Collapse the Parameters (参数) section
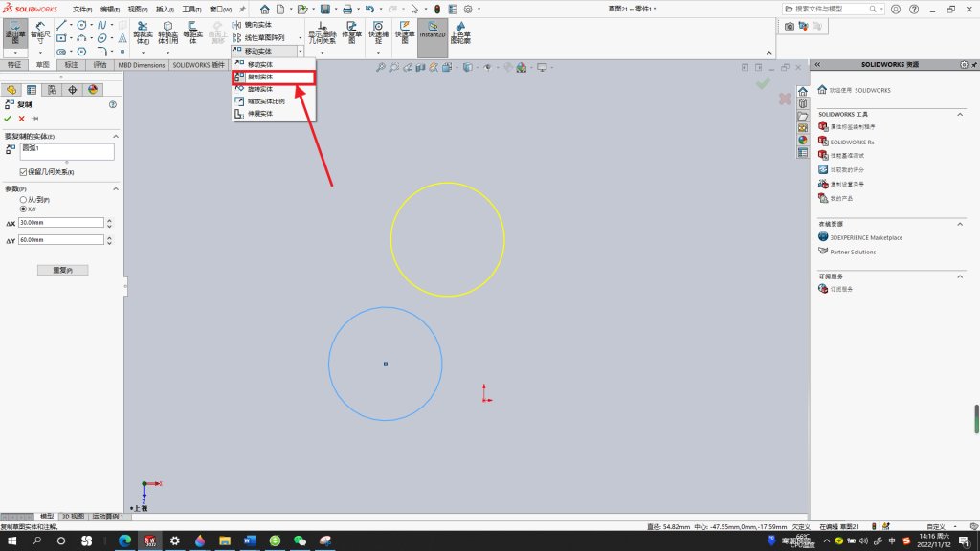 [116, 188]
